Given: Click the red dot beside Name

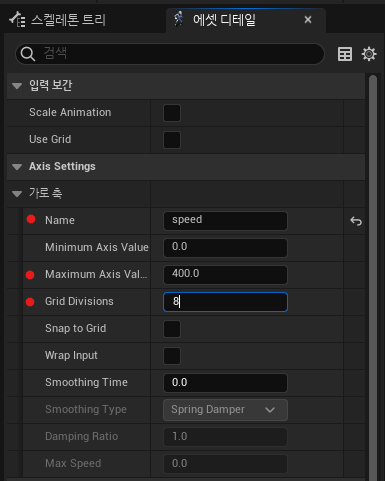Looking at the screenshot, I should point(31,219).
